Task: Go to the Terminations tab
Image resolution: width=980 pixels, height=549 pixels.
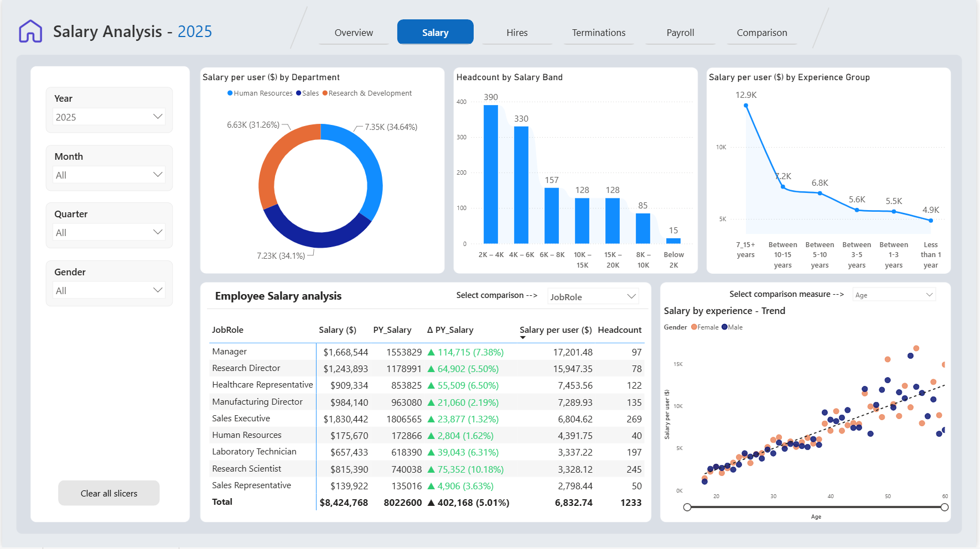Action: 599,32
